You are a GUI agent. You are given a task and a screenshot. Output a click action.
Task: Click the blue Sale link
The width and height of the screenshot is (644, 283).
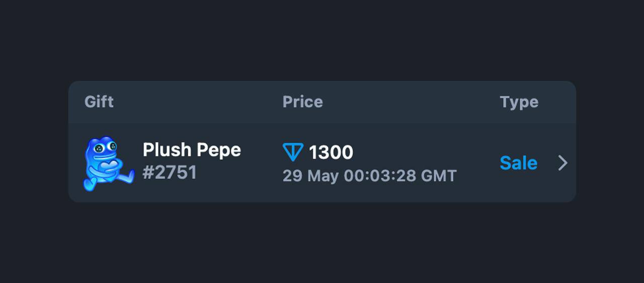(518, 163)
